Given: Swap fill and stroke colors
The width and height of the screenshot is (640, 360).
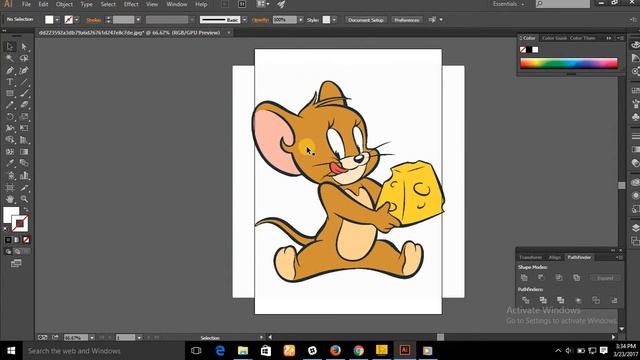Looking at the screenshot, I should click(26, 209).
